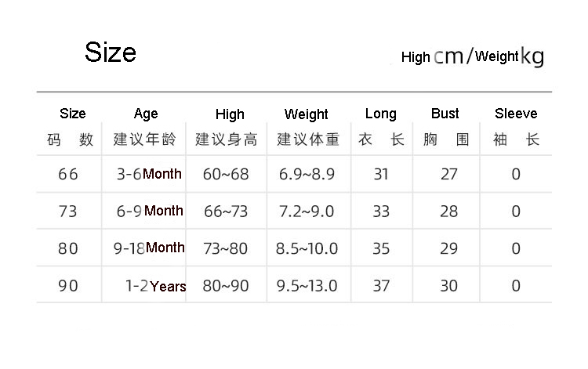
Task: Click the bust value 28
Action: pos(448,212)
